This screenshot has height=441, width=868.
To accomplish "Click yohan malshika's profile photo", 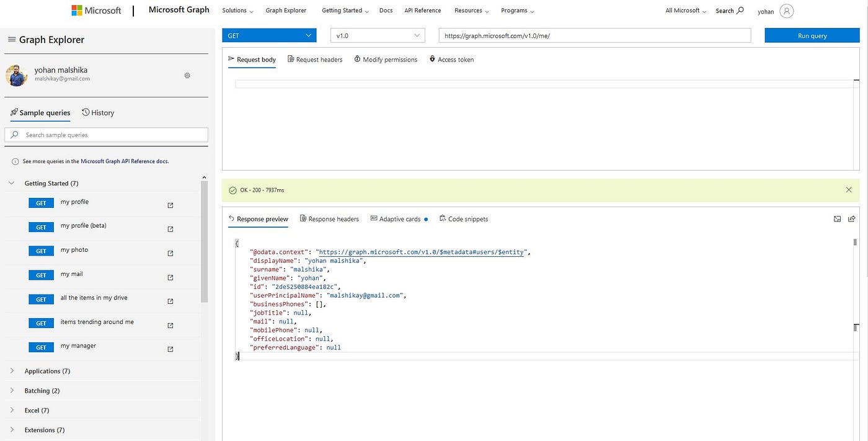I will pos(17,75).
